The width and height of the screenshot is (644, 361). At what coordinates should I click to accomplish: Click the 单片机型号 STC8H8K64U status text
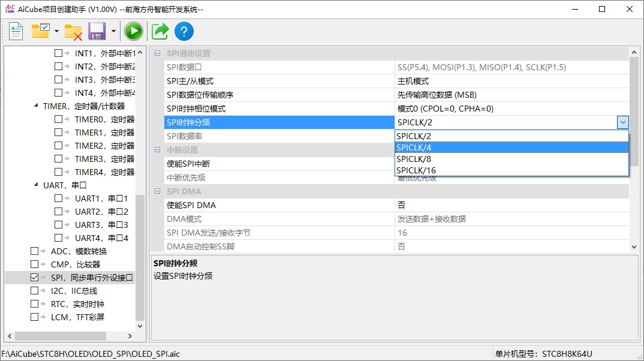tap(543, 354)
